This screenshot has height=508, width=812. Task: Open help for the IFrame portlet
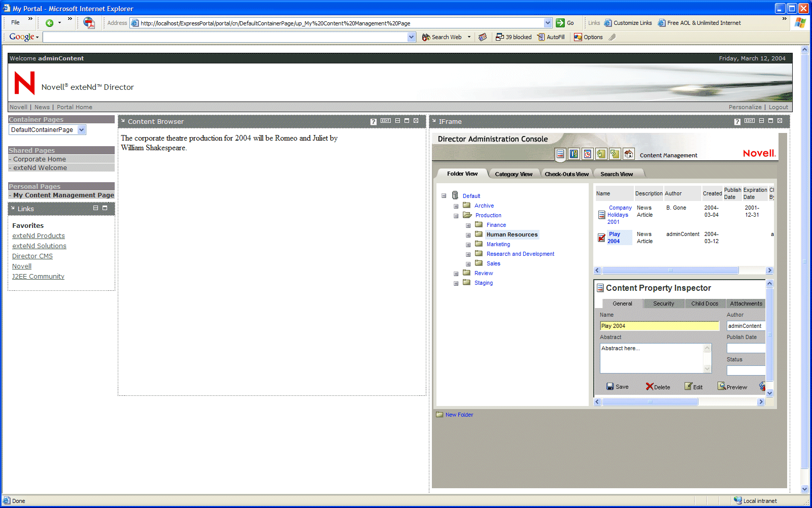737,122
